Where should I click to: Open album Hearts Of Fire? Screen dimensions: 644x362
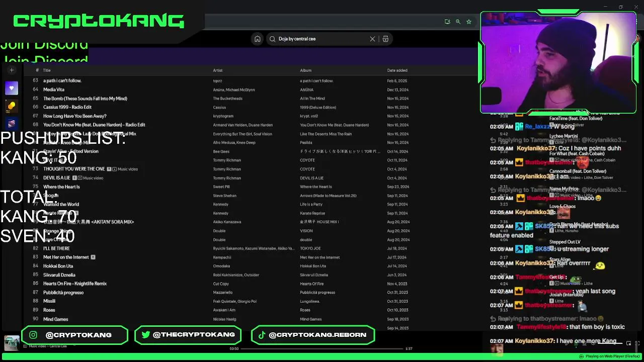[312, 284]
